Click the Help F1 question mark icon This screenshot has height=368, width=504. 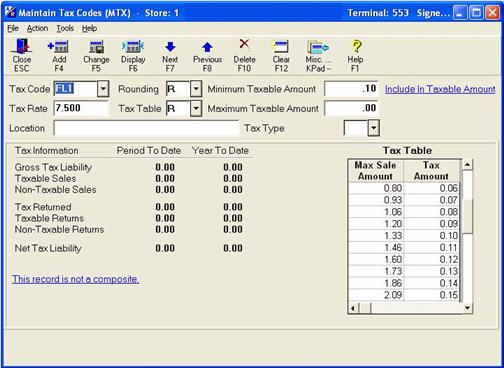pos(355,55)
